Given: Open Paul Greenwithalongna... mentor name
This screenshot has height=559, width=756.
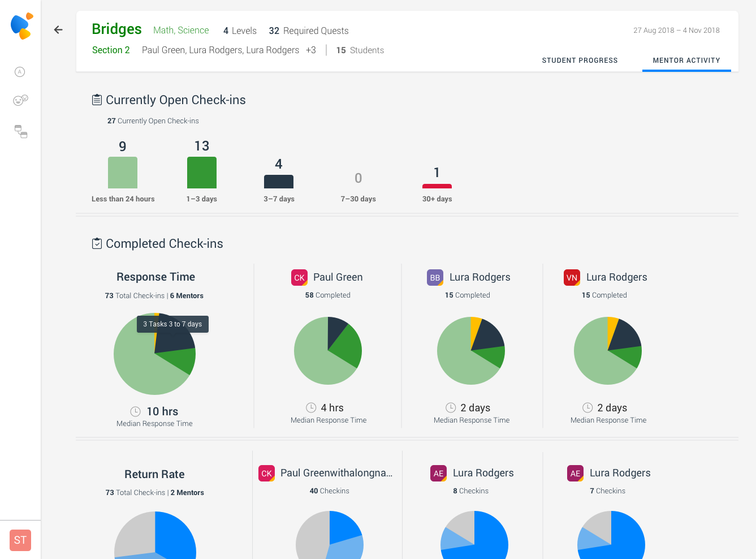Looking at the screenshot, I should click(x=336, y=473).
